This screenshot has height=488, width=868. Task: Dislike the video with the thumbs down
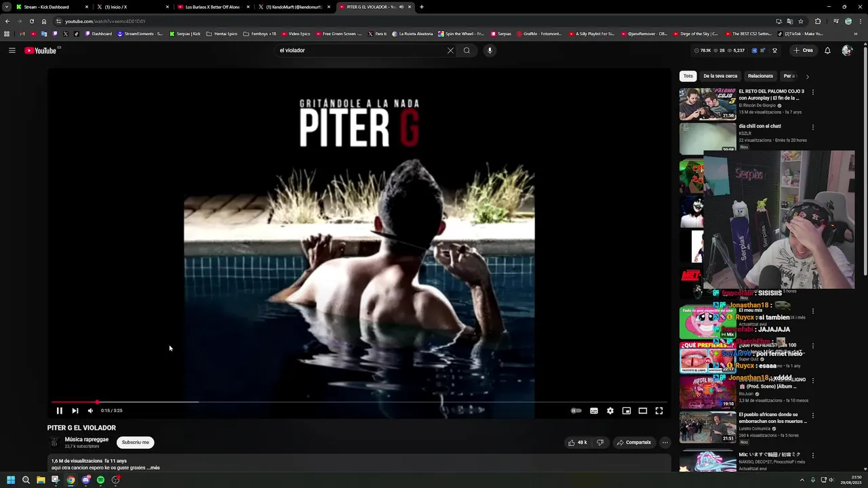coord(600,443)
